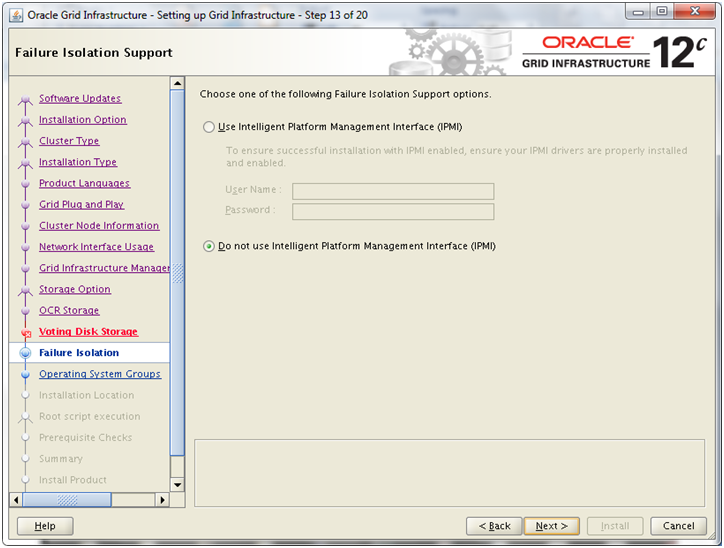Viewport: 724px width, 548px height.
Task: Select the current Failure Isolation step
Action: click(79, 353)
